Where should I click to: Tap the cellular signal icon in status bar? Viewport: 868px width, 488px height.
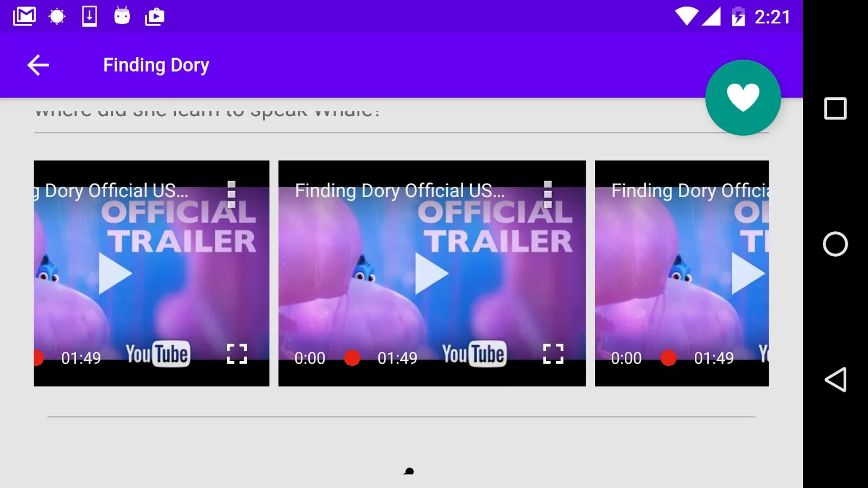tap(711, 16)
